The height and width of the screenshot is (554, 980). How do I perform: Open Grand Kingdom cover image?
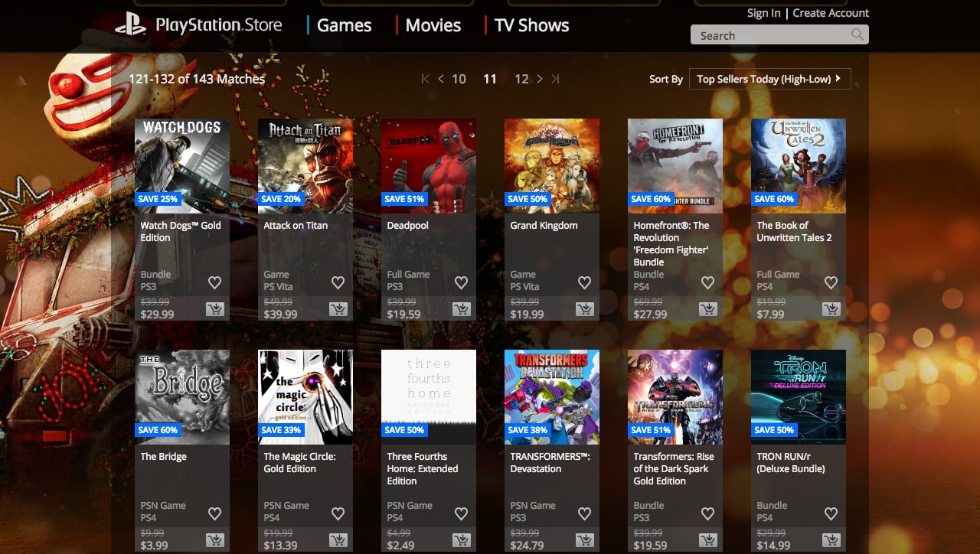point(552,165)
